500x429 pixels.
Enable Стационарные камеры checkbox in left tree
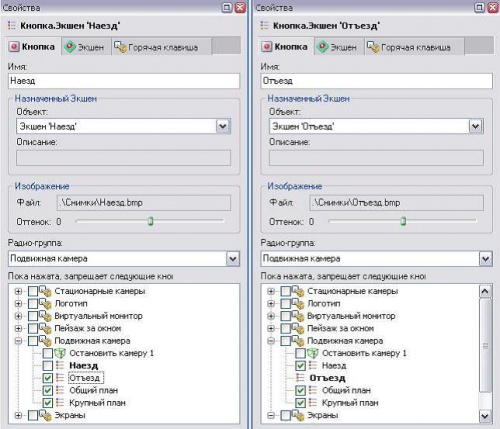(33, 291)
